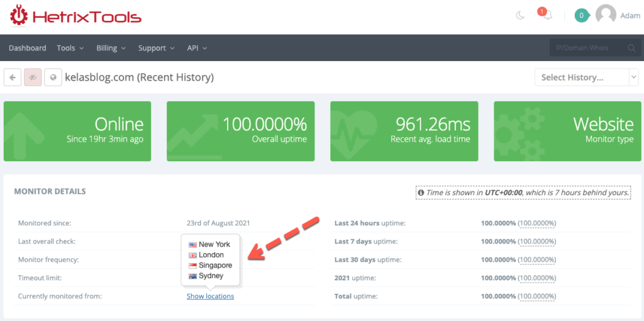Click the Online status card
This screenshot has height=321, width=644.
point(77,131)
